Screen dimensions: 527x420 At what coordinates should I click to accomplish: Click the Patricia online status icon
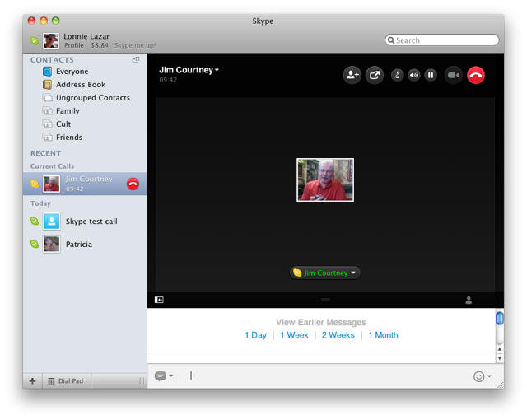pos(35,244)
